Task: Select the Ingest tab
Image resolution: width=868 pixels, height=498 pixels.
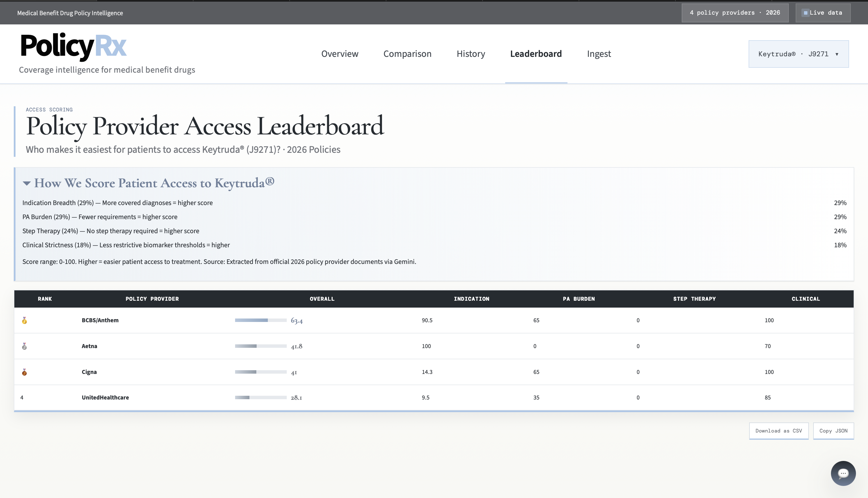Action: pyautogui.click(x=599, y=54)
